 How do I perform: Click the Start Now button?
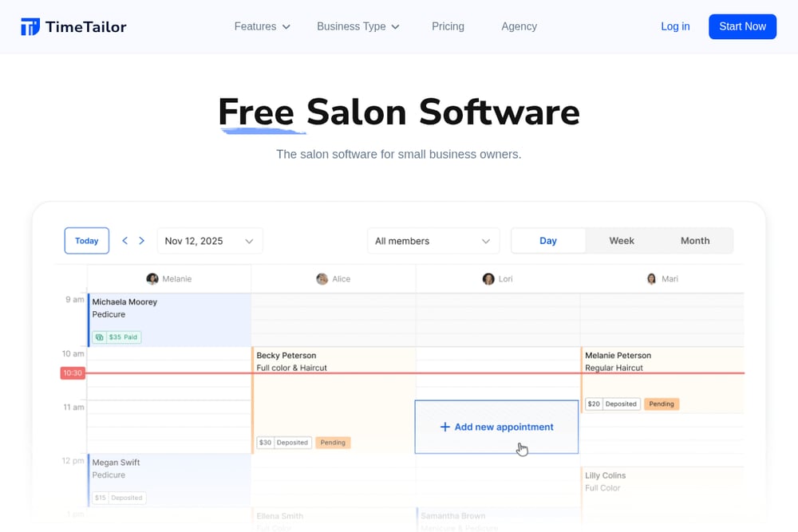coord(742,26)
